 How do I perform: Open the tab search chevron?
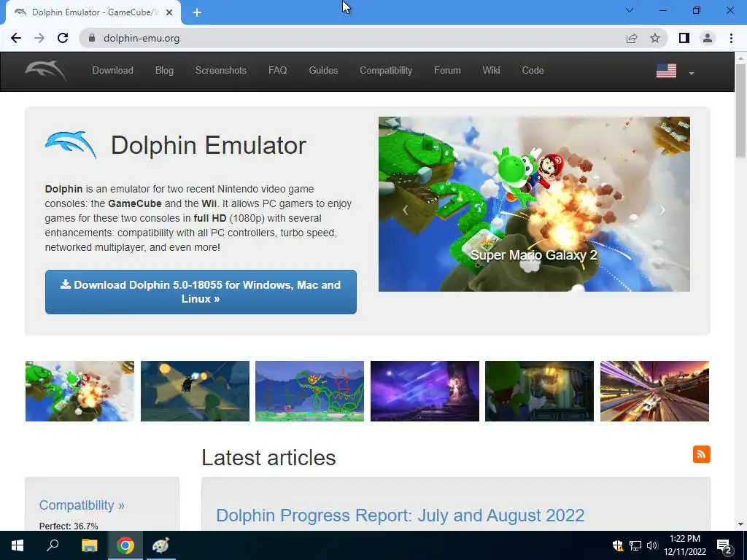click(630, 10)
